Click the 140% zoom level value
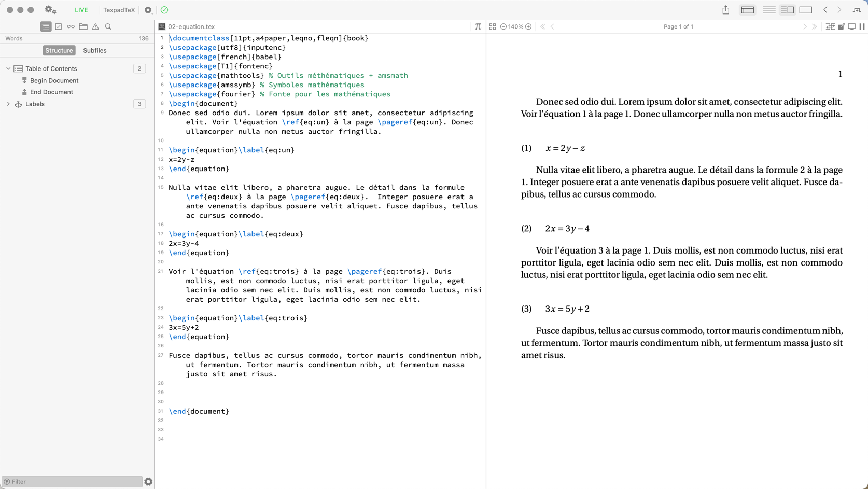 (515, 26)
